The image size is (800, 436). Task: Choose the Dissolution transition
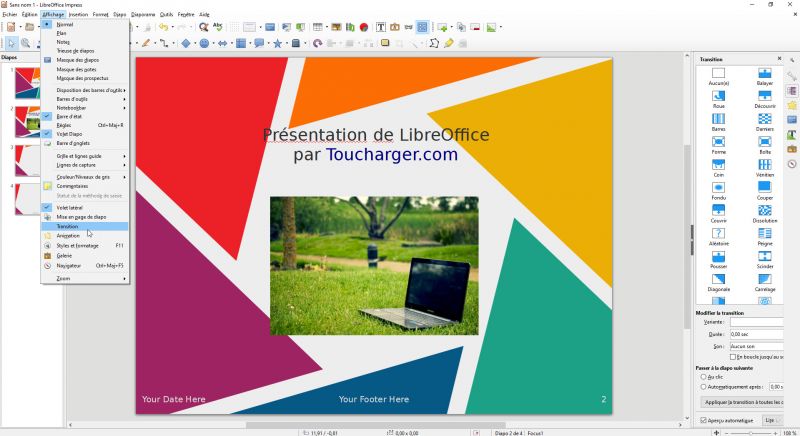click(x=764, y=213)
